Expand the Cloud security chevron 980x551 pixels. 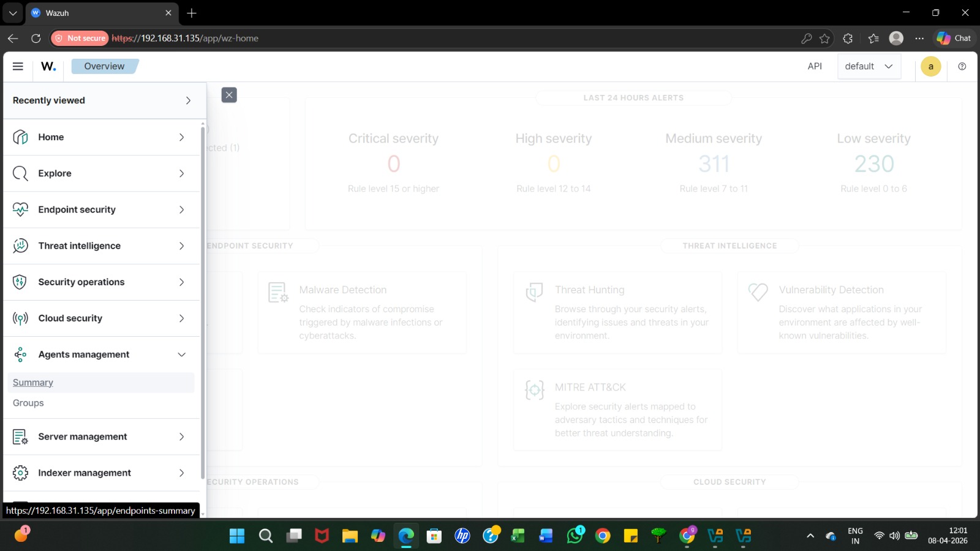(181, 318)
